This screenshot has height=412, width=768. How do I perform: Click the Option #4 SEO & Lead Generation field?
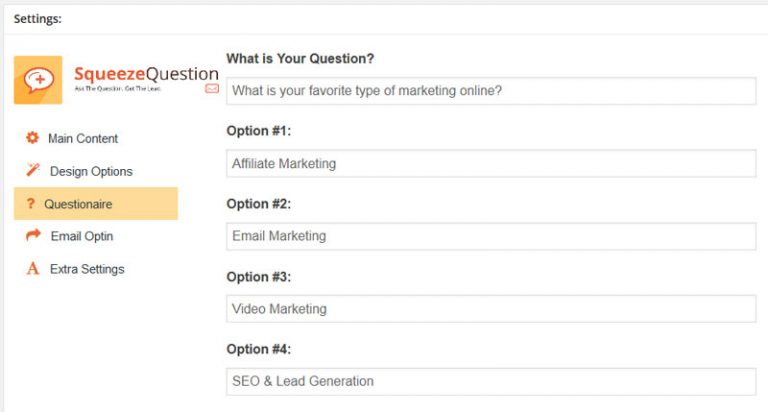coord(491,381)
